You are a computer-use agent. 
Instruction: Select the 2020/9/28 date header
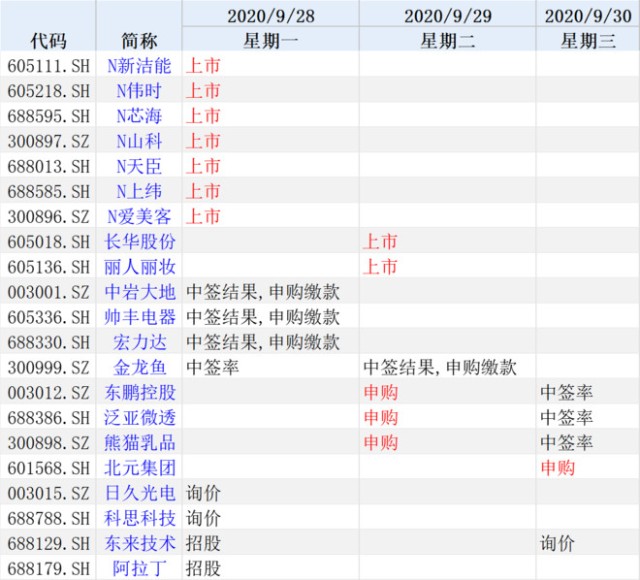(x=270, y=15)
